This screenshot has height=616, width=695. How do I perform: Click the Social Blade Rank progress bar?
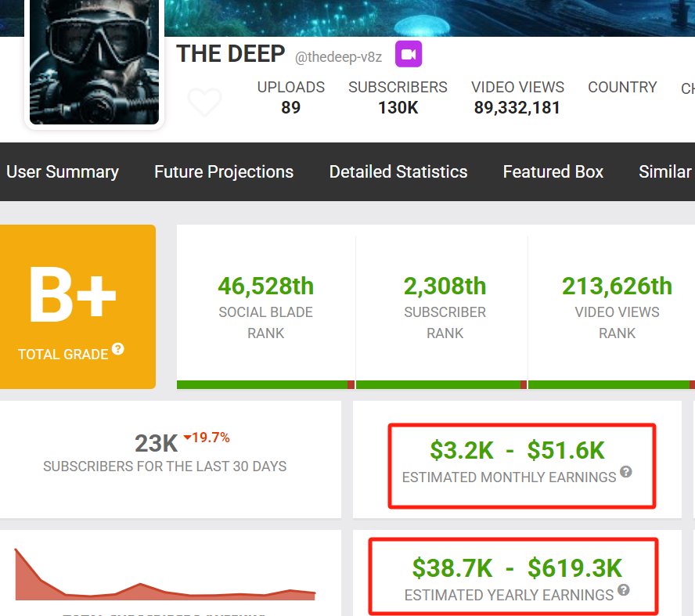(x=265, y=384)
